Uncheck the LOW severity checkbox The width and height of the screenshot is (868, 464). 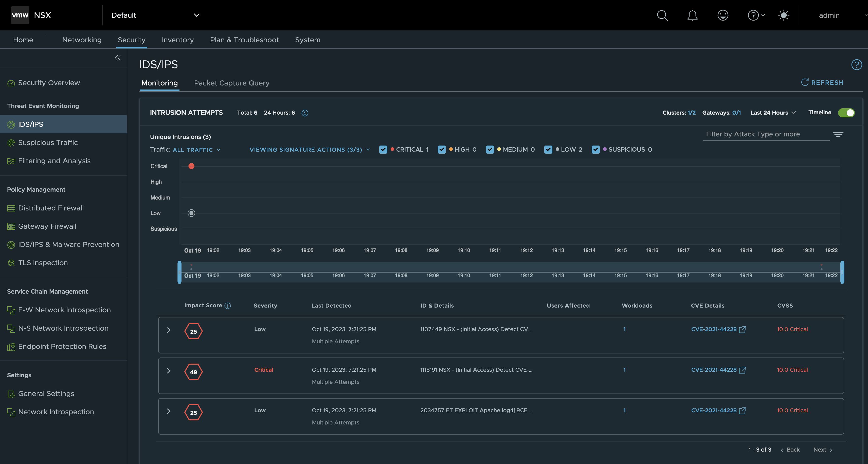point(548,150)
